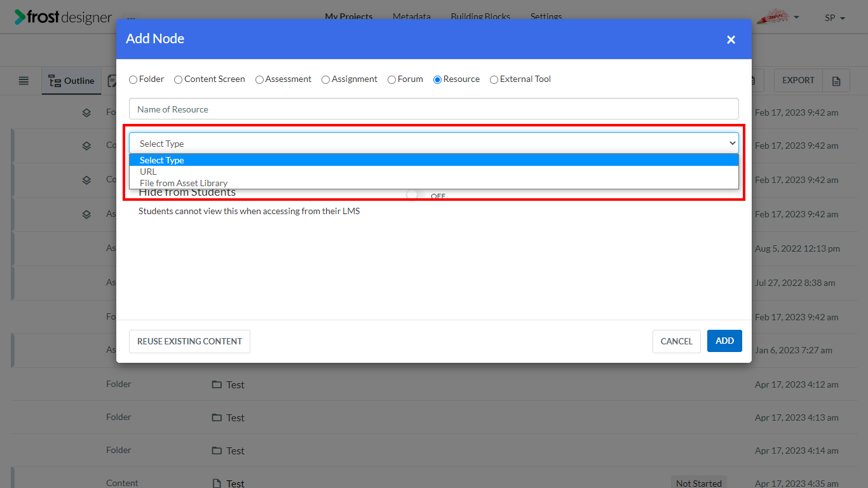
Task: Click Students cannot view this description text
Action: click(x=249, y=211)
